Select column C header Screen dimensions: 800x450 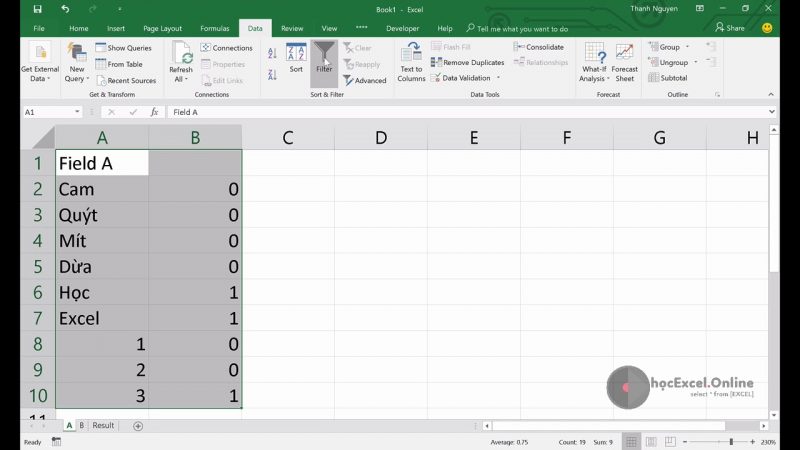(288, 137)
